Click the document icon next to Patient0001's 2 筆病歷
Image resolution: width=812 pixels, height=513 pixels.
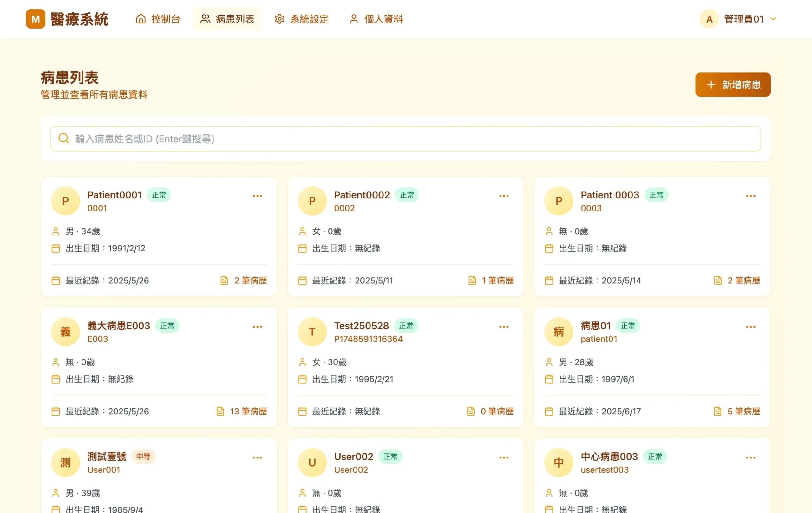[224, 280]
